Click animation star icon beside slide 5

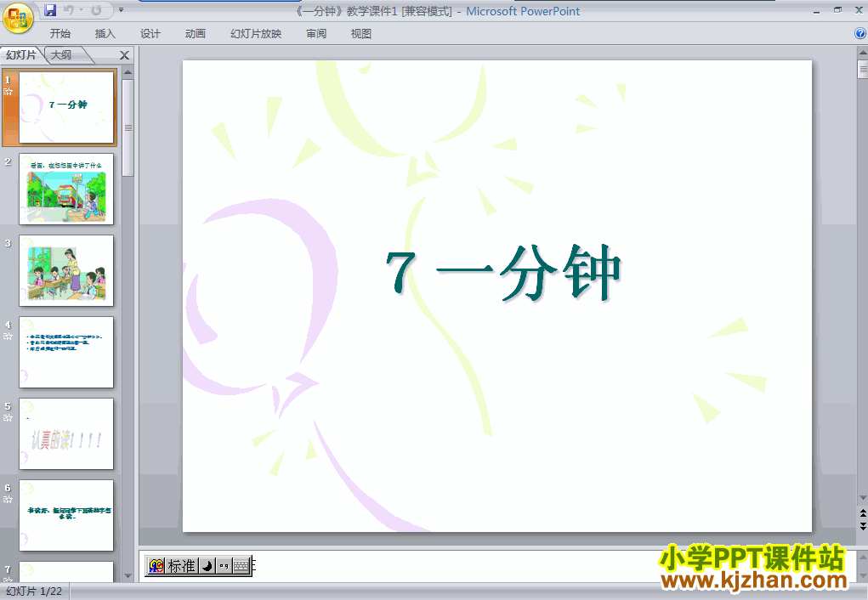coord(8,418)
